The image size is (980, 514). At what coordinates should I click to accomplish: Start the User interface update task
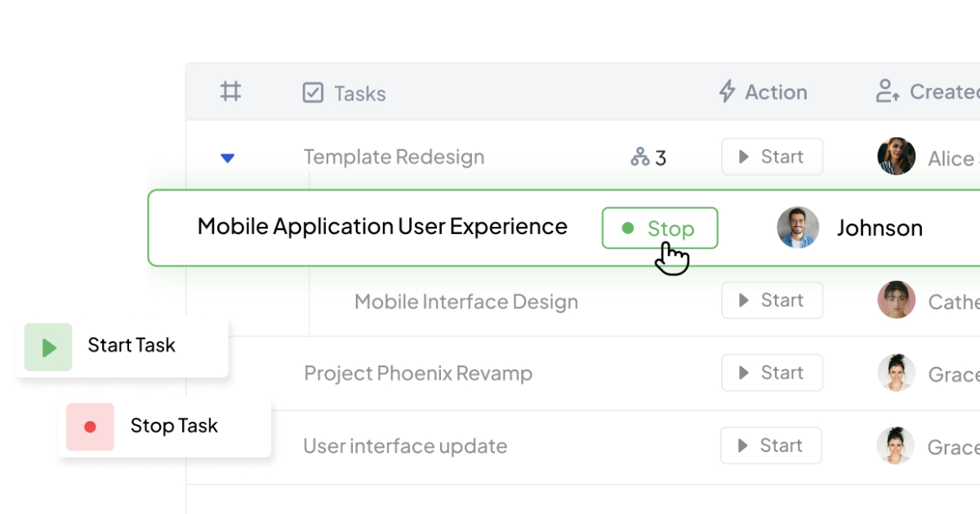(771, 445)
